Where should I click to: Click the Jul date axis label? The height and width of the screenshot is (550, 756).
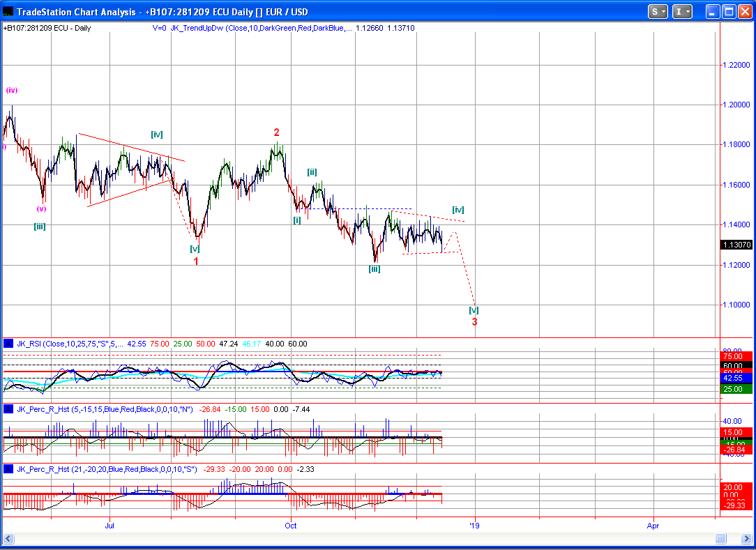click(109, 526)
